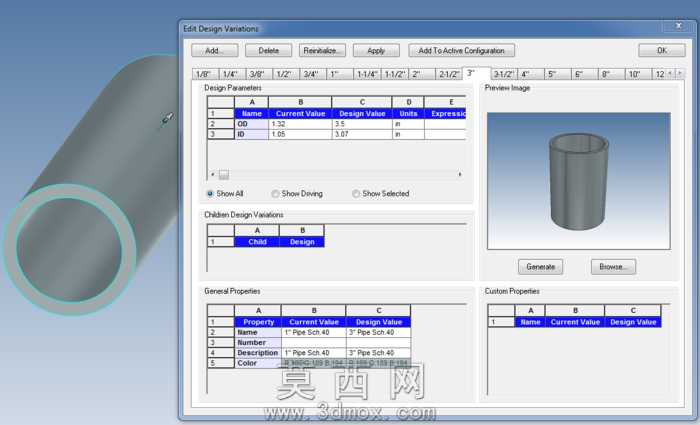
Task: Switch to the 10" size tab
Action: click(638, 74)
